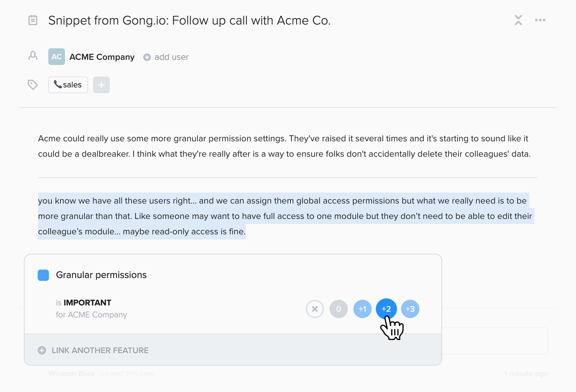Click the ACME Company name
The height and width of the screenshot is (392, 576).
(x=102, y=57)
